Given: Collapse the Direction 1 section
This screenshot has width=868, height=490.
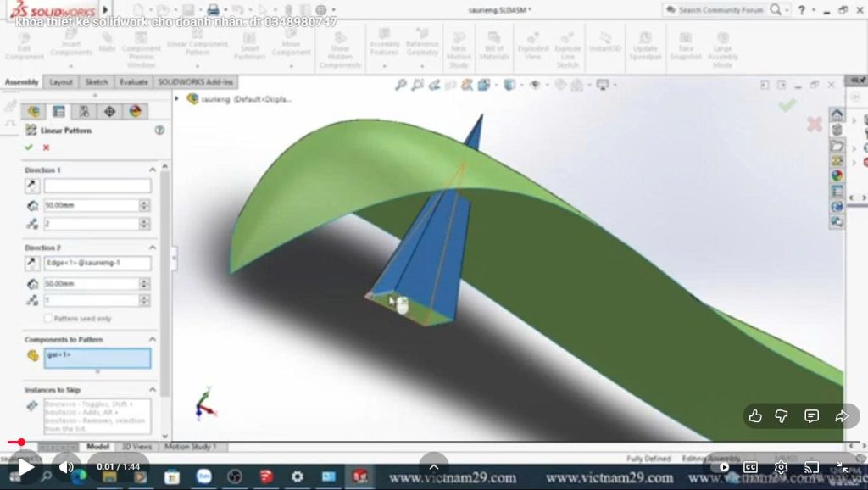Looking at the screenshot, I should pos(153,170).
